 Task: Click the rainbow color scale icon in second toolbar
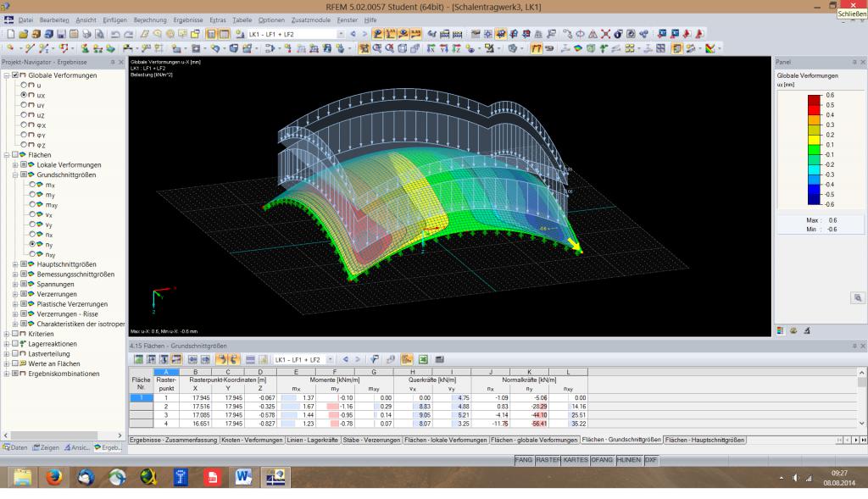coord(710,48)
